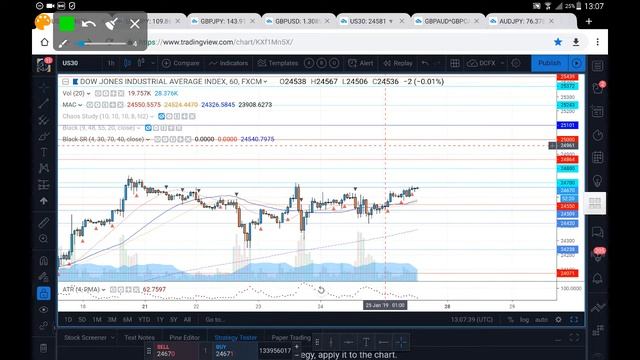The width and height of the screenshot is (640, 360).
Task: Toggle percent scale mode
Action: click(x=510, y=320)
